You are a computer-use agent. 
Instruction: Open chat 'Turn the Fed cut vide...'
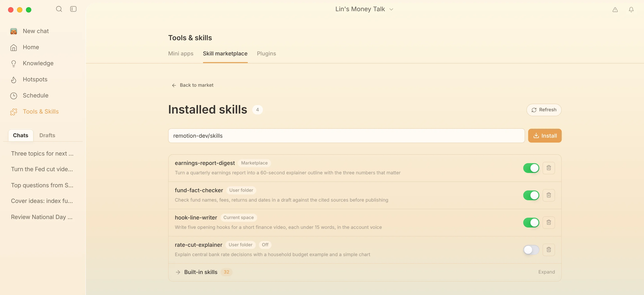coord(42,169)
